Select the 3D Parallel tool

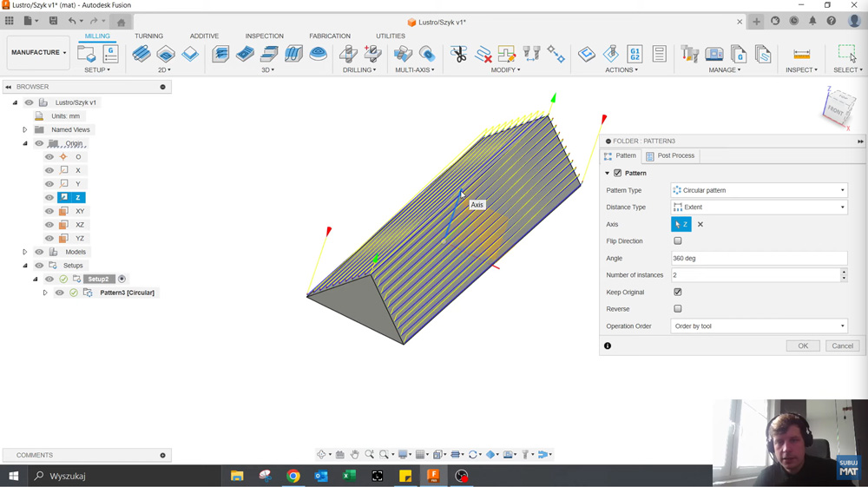point(269,54)
